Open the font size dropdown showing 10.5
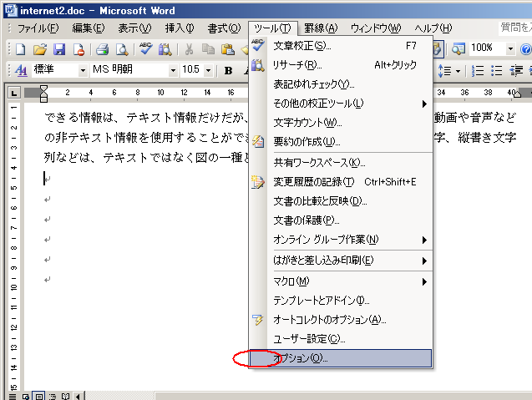The image size is (532, 400). point(208,71)
